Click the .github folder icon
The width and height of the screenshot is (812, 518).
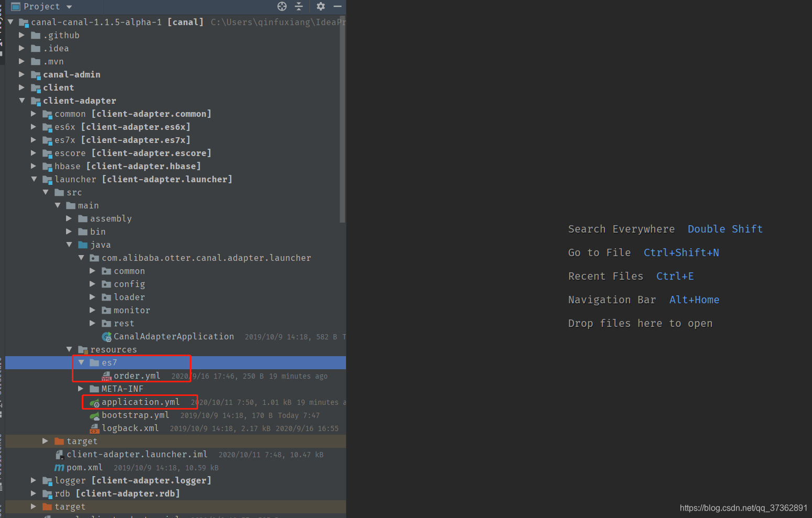36,36
